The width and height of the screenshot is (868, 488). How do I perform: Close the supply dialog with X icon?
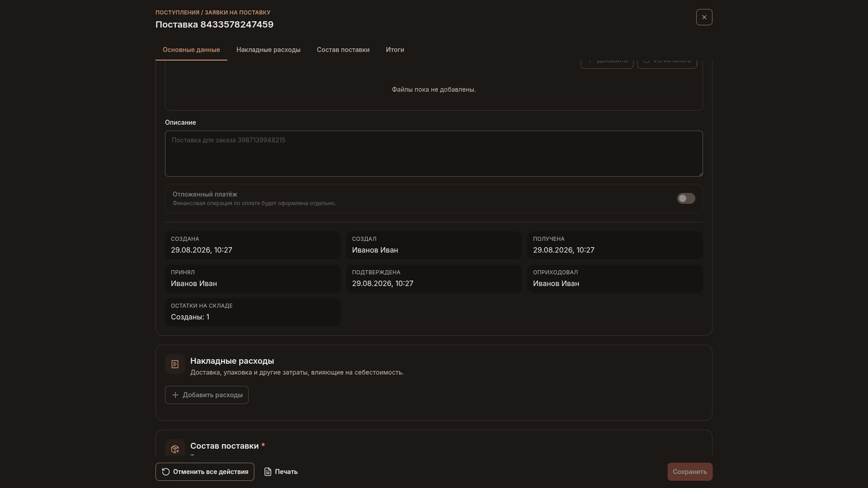pos(704,17)
